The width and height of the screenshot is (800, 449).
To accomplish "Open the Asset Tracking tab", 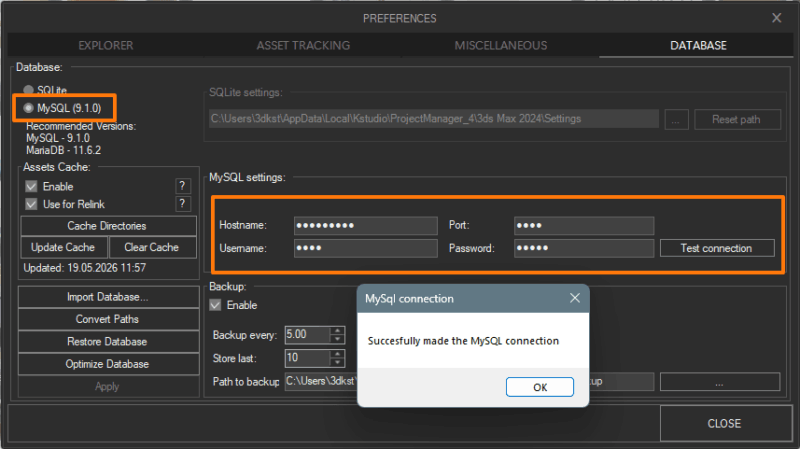I will 303,45.
